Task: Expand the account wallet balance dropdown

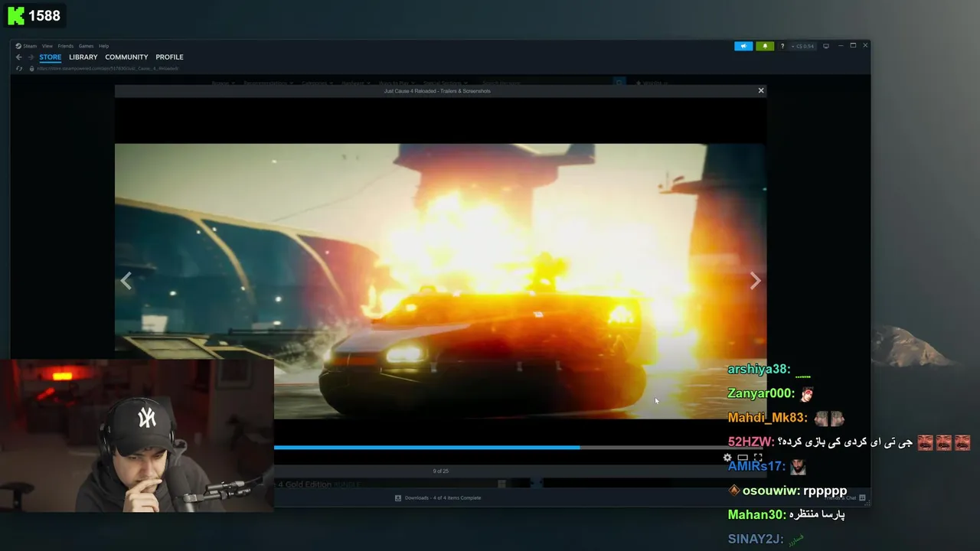Action: (x=803, y=46)
